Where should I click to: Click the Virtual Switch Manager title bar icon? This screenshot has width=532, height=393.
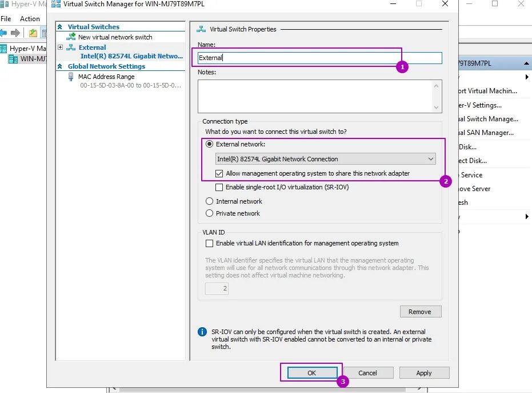pyautogui.click(x=55, y=4)
